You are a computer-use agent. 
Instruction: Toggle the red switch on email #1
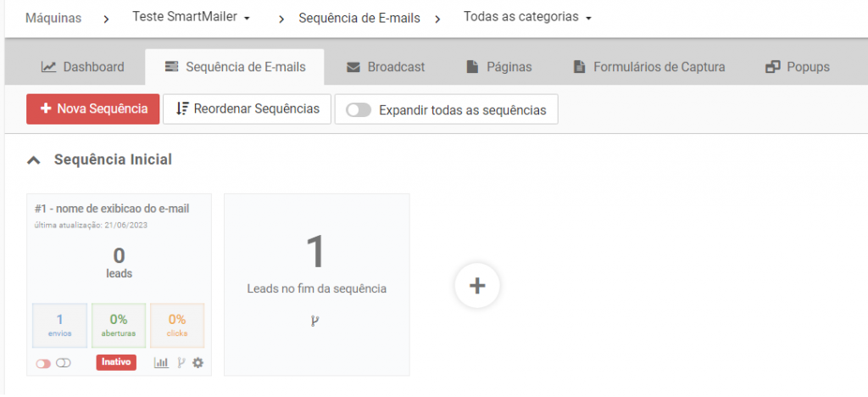(x=42, y=363)
